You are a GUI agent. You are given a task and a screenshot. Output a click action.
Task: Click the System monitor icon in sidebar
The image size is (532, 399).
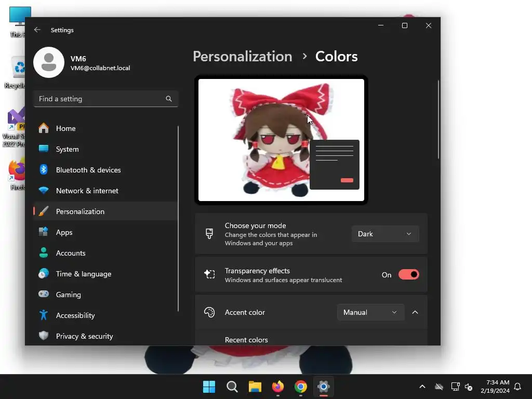pos(44,149)
